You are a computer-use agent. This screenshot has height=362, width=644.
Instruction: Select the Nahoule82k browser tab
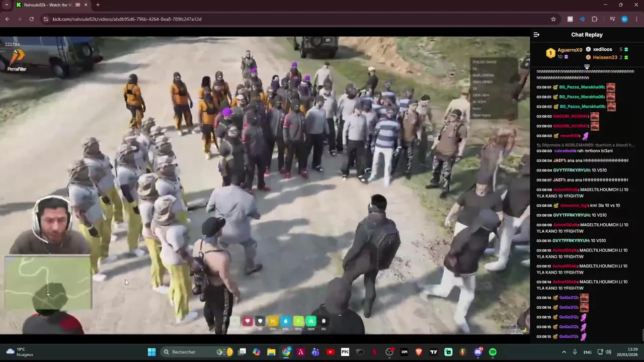(52, 5)
